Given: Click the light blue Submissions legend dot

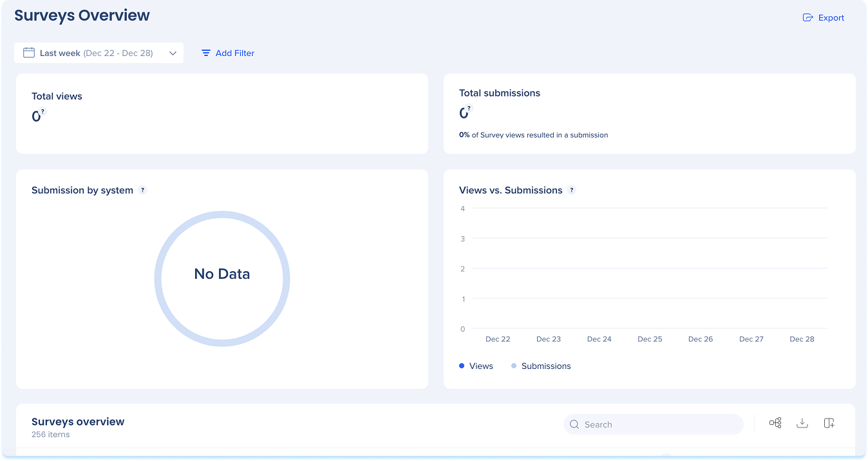Looking at the screenshot, I should (514, 366).
